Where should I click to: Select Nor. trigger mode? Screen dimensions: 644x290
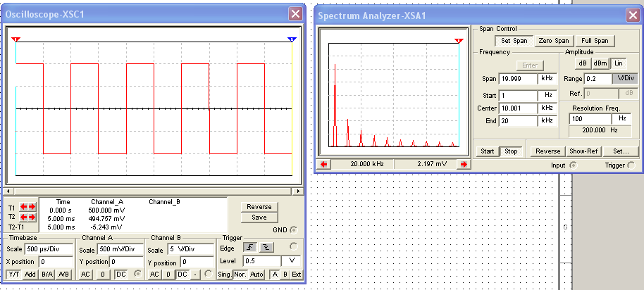pos(241,275)
